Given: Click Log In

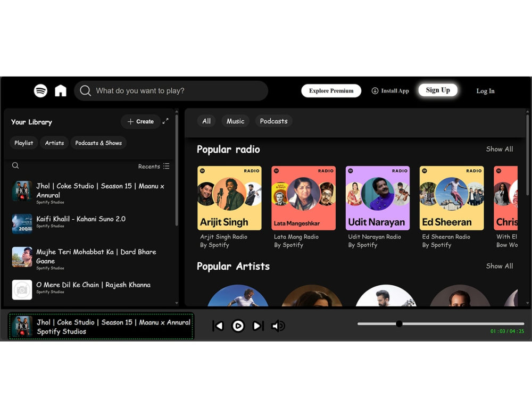Looking at the screenshot, I should pos(486,91).
